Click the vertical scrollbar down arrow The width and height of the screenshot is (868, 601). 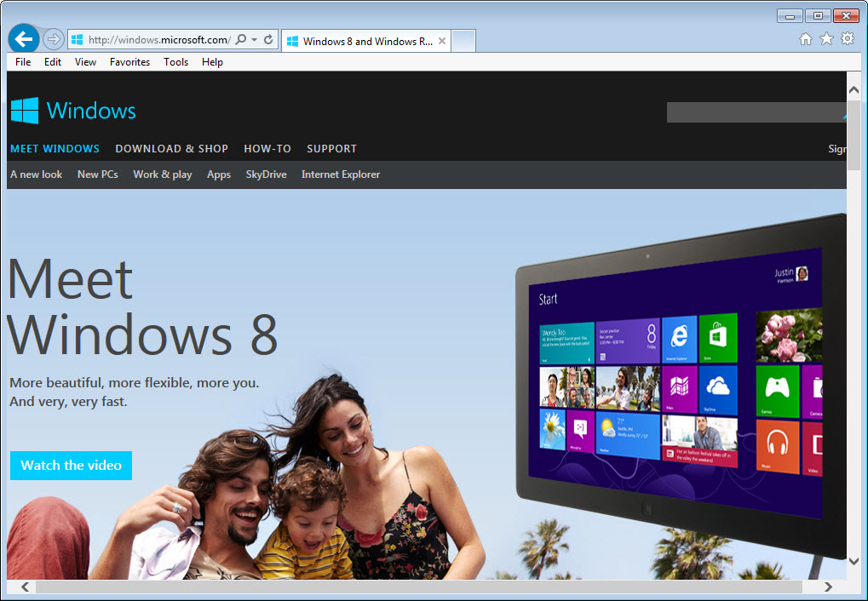coord(854,561)
